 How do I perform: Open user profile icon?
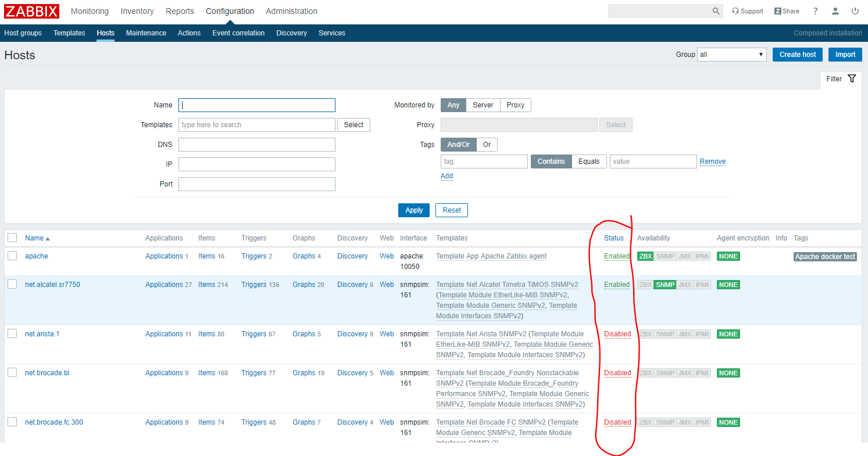coord(835,11)
